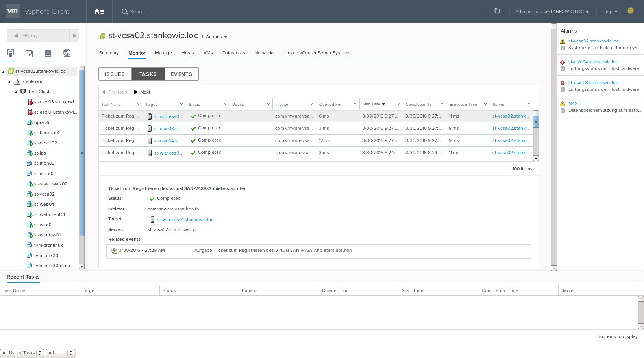Click the Stankowic datacenter icon
This screenshot has height=358, width=644.
tap(17, 81)
